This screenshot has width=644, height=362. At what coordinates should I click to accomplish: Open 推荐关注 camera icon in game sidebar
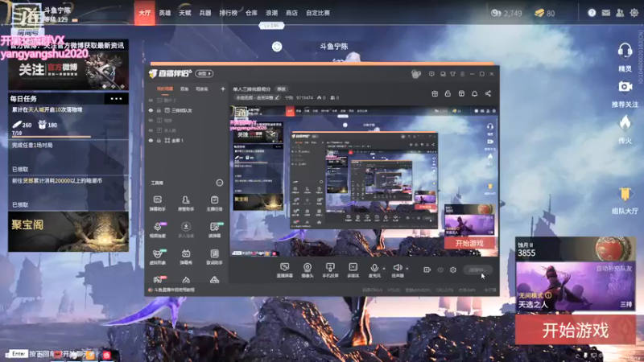625,87
